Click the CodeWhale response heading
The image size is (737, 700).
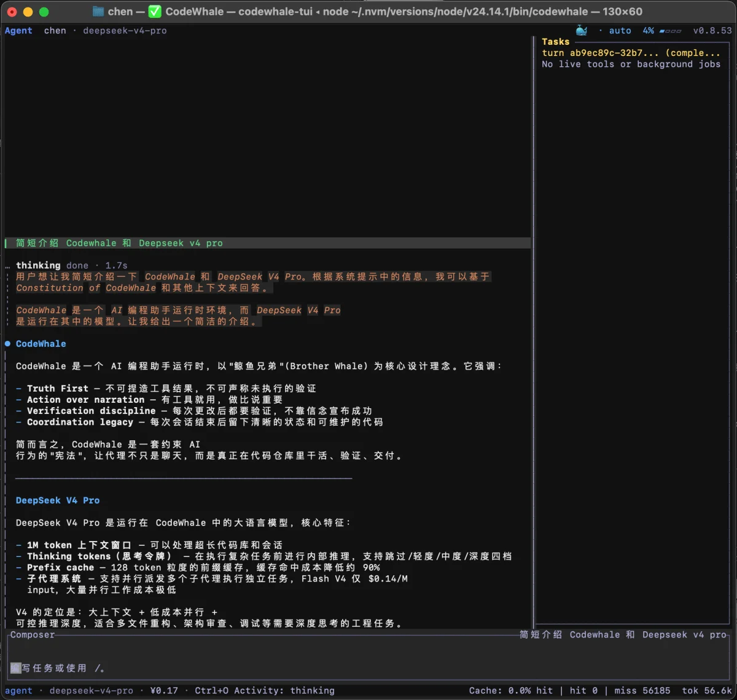tap(41, 344)
